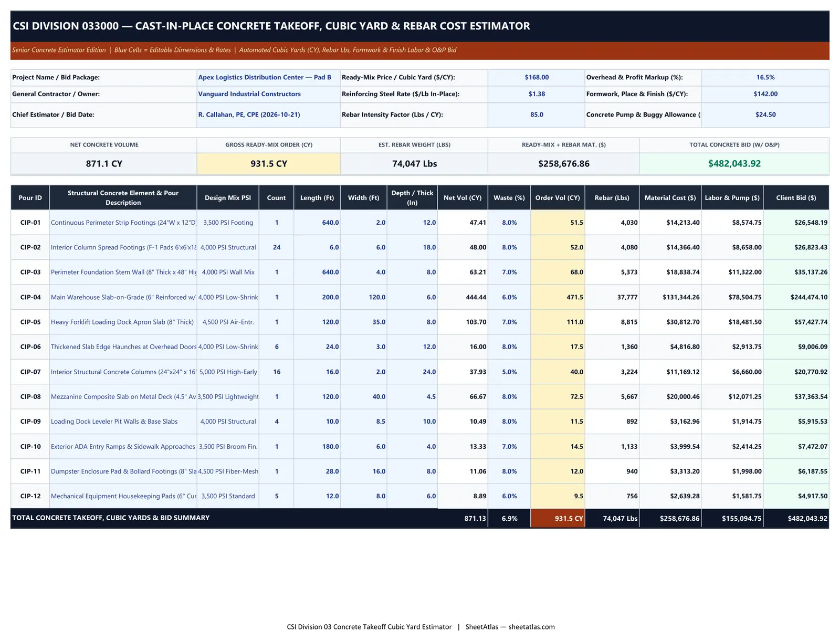Select the 'Order Vol (CY)' column header
This screenshot has width=840, height=641.
pos(558,198)
